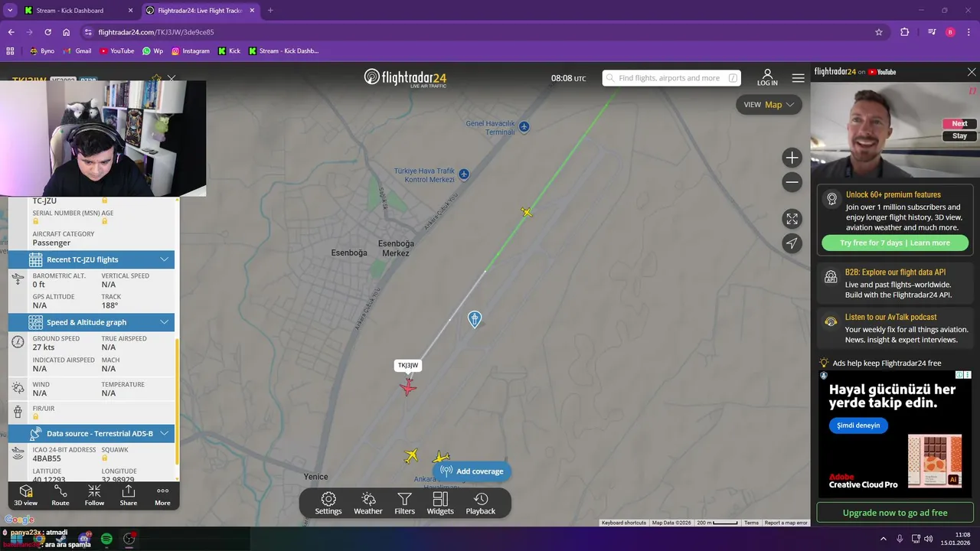Click Şimdi deneyin in the Adobe ad
The width and height of the screenshot is (980, 551).
click(x=858, y=425)
